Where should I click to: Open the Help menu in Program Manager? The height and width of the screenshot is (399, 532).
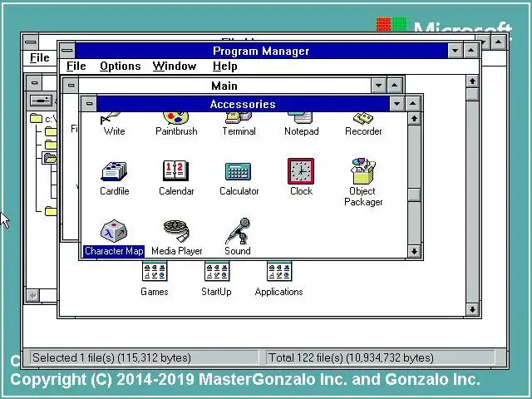(x=224, y=66)
